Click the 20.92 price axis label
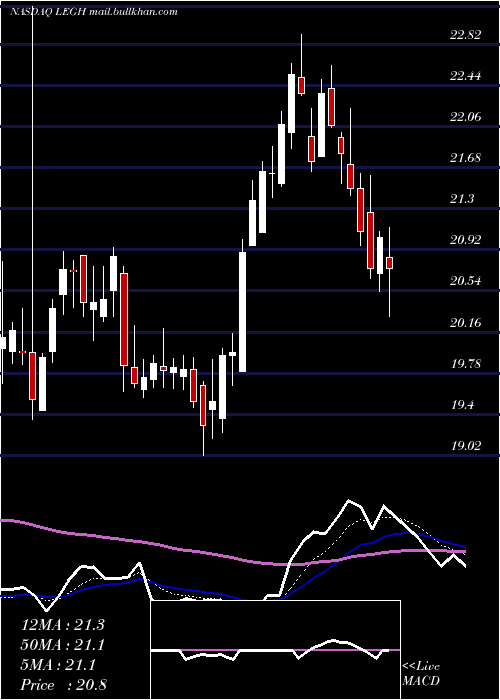 pyautogui.click(x=466, y=240)
